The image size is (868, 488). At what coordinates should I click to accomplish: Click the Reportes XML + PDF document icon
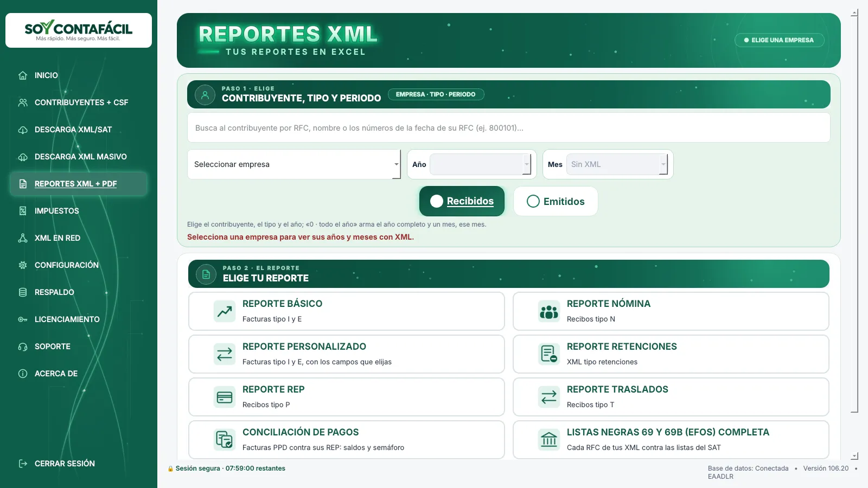coord(23,184)
